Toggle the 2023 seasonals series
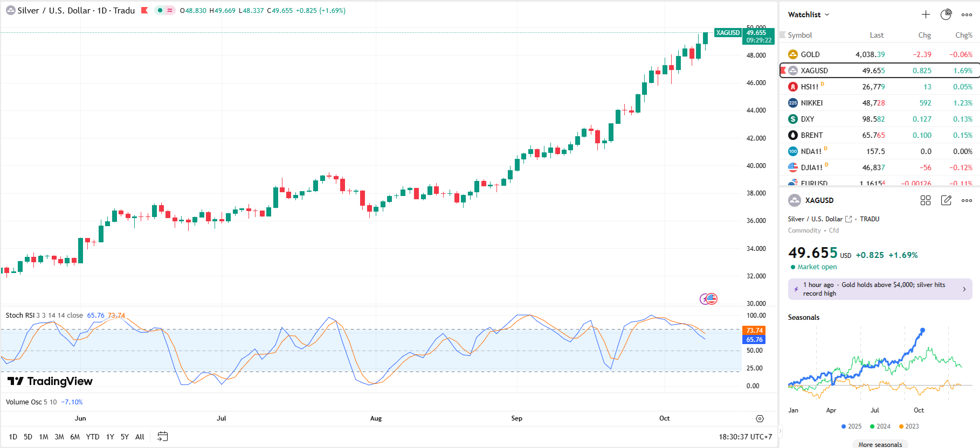Screen dimensions: 980x448 (x=908, y=426)
